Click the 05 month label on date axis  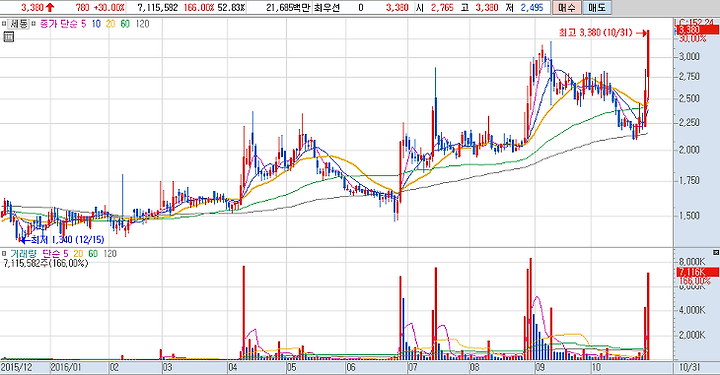(291, 367)
